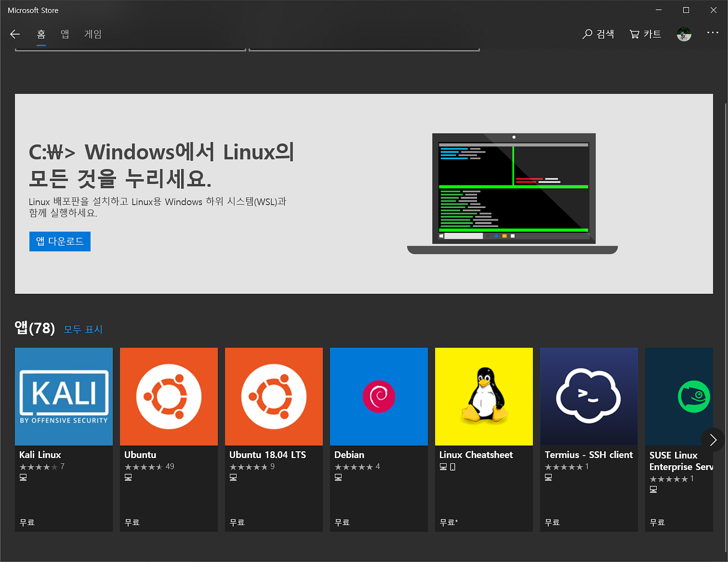The width and height of the screenshot is (728, 562).
Task: Switch to the 홈 tab
Action: (x=41, y=34)
